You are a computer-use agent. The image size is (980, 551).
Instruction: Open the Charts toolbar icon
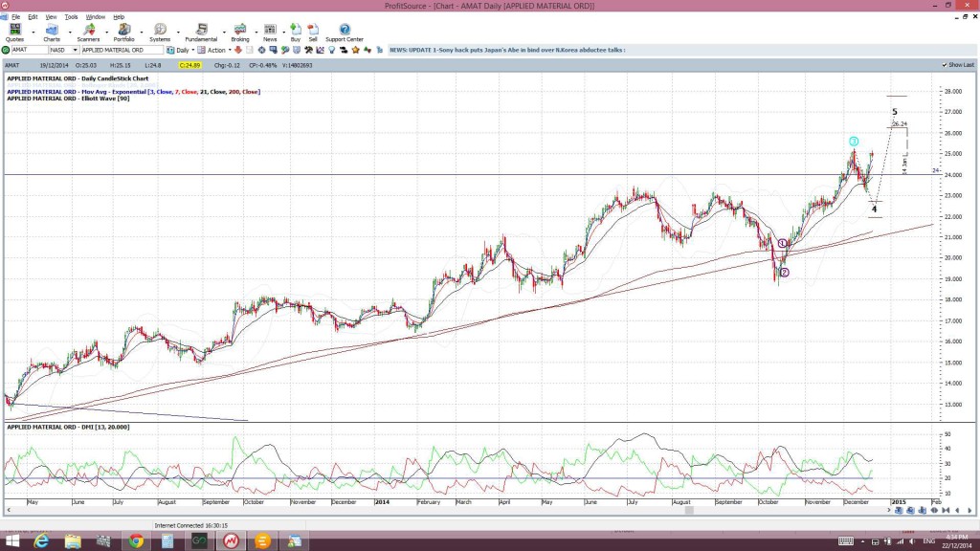coord(52,30)
